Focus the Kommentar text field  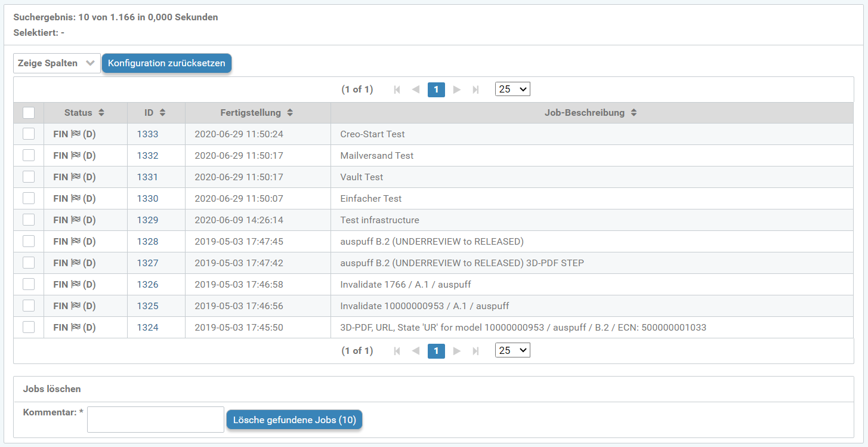(x=155, y=420)
